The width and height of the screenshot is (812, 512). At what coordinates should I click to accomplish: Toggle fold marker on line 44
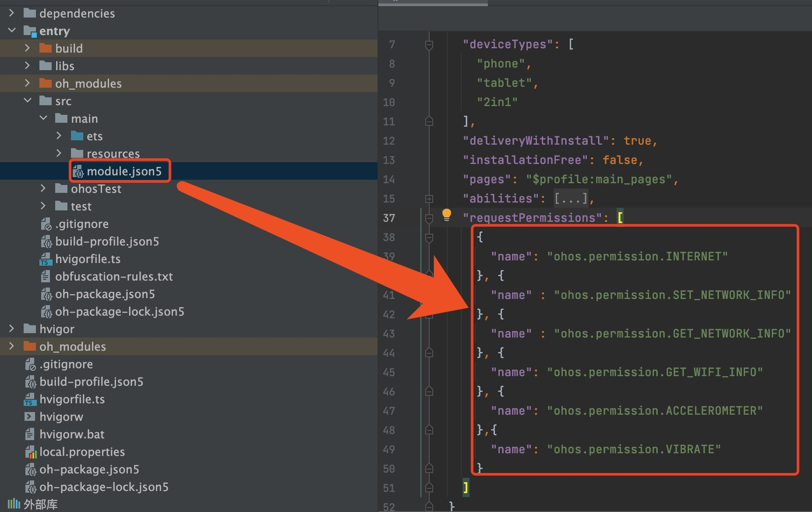[x=429, y=353]
